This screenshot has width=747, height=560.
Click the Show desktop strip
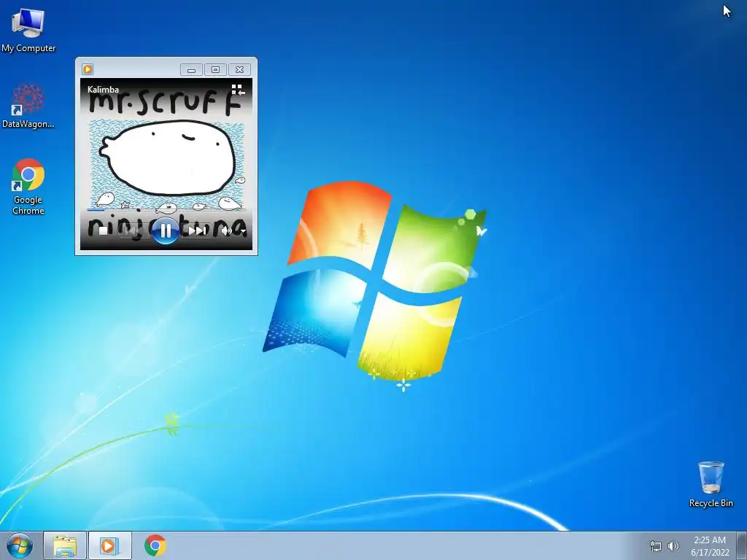coord(742,545)
